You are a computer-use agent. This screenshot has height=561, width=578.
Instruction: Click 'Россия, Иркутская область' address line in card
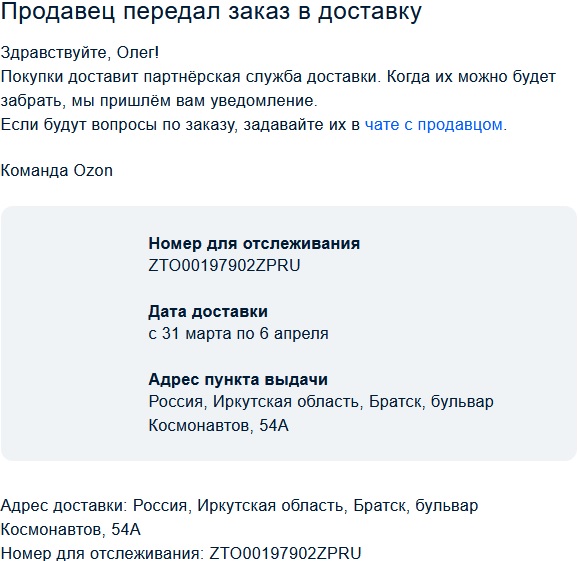(254, 402)
